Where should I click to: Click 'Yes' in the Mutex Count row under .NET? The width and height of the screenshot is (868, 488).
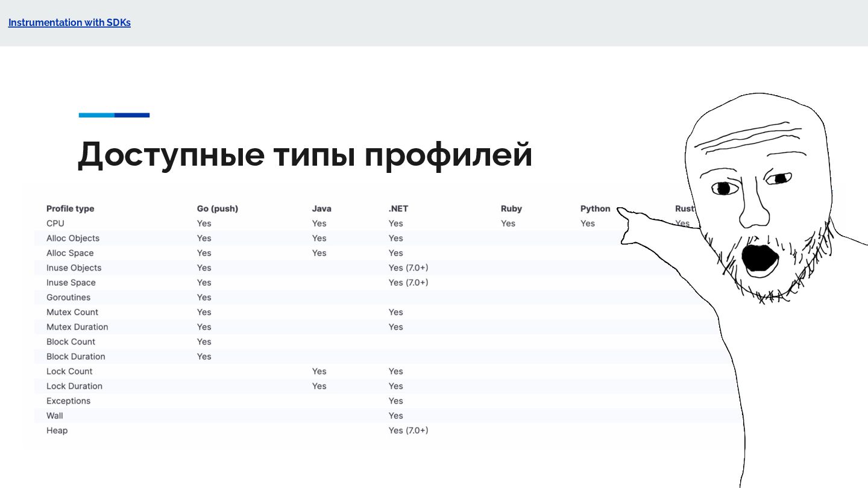click(396, 312)
